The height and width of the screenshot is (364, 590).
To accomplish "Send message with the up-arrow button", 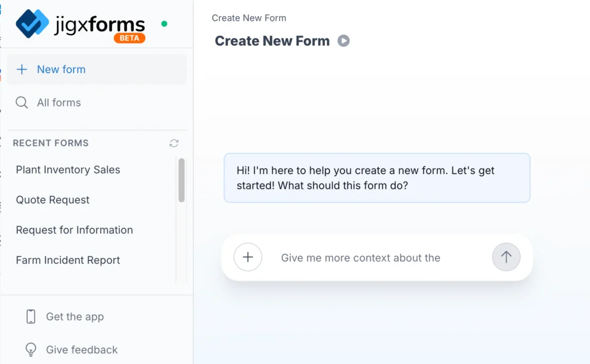I will pos(506,257).
